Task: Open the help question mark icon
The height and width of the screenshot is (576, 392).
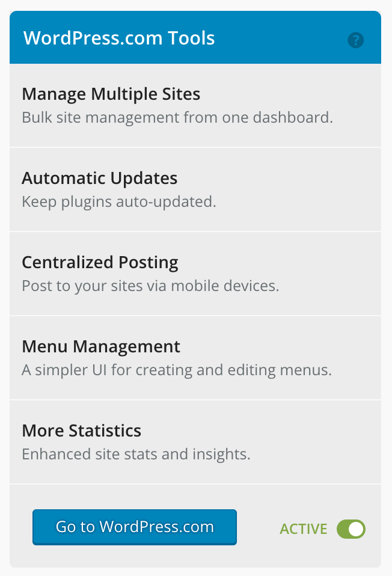Action: coord(356,40)
